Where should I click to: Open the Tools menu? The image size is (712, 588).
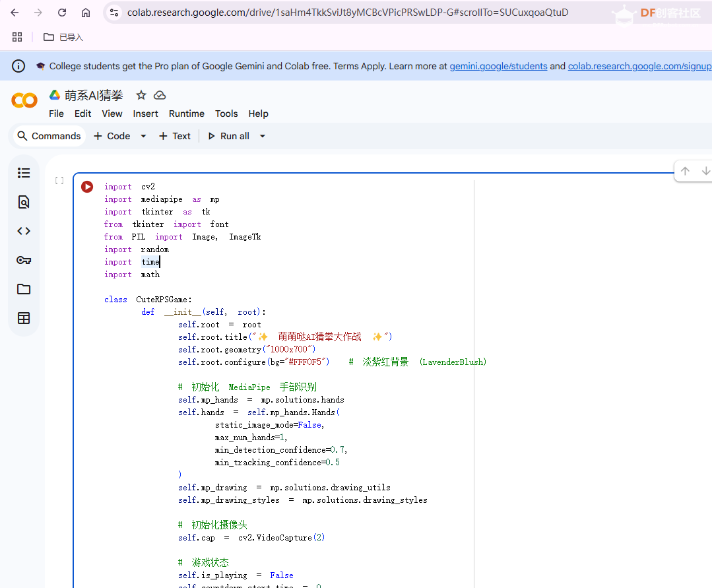coord(226,114)
